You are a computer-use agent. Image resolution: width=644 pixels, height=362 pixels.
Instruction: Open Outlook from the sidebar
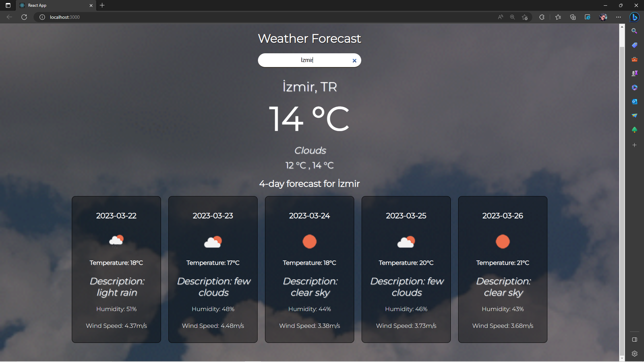coord(635,102)
